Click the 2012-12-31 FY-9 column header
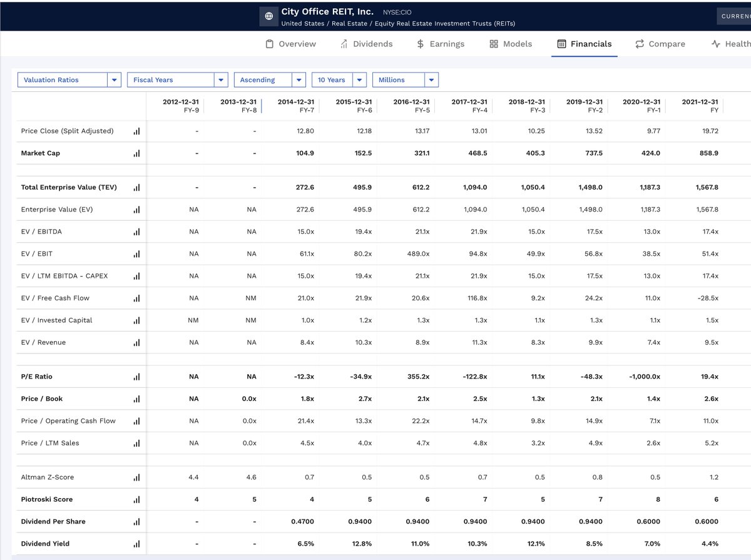 (x=181, y=106)
